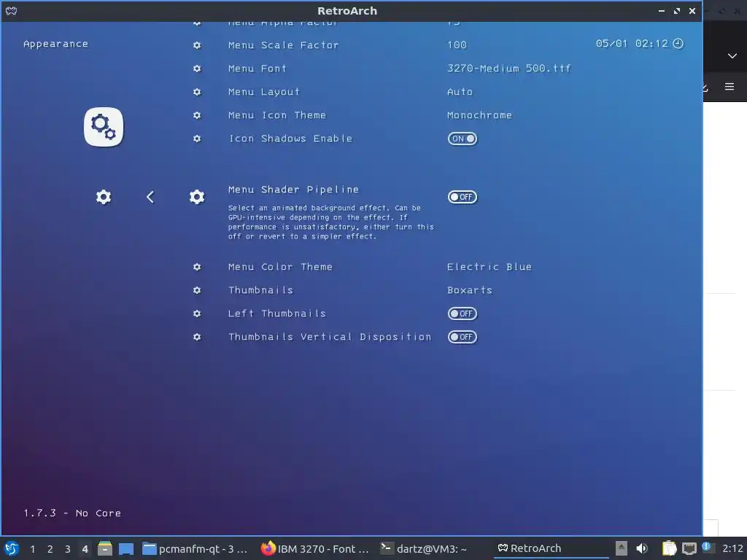Select the Menu Scale Factor entry
This screenshot has height=560, width=747.
284,45
